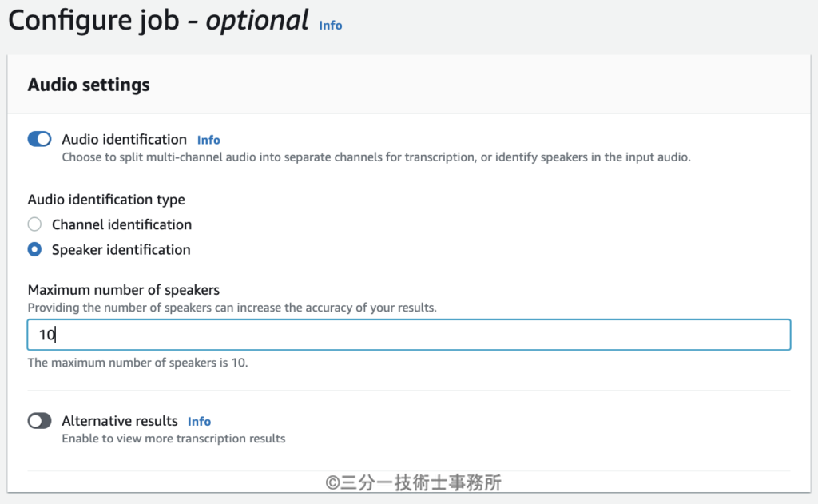This screenshot has width=818, height=504.
Task: Disable the Audio identification toggle switch
Action: pyautogui.click(x=40, y=140)
